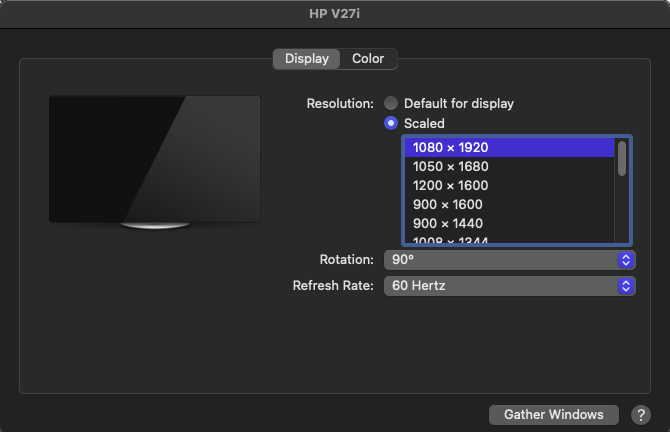Pick the 1080 × 1920 resolution
The height and width of the screenshot is (432, 670).
click(x=509, y=147)
